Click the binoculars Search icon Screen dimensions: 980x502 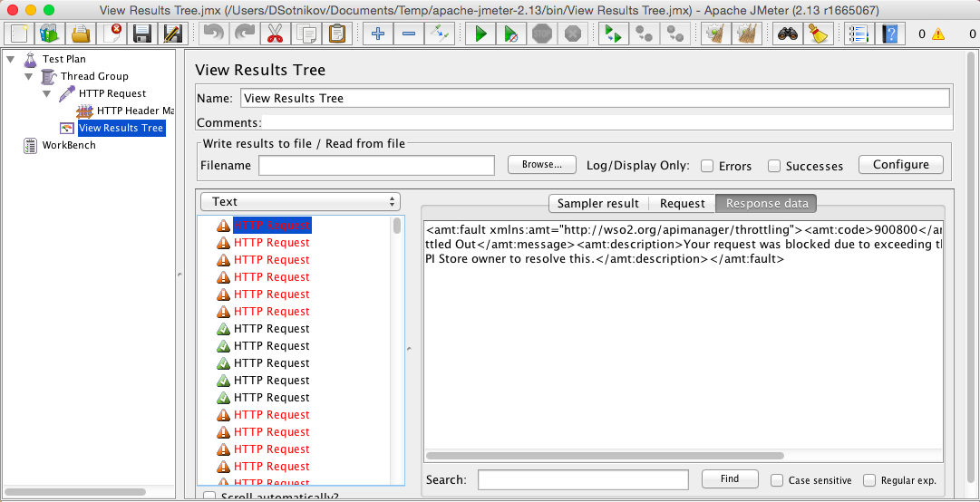788,34
